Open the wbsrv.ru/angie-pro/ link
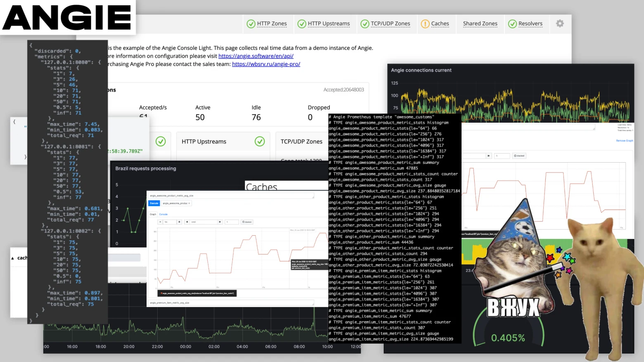The width and height of the screenshot is (644, 362). coord(266,64)
